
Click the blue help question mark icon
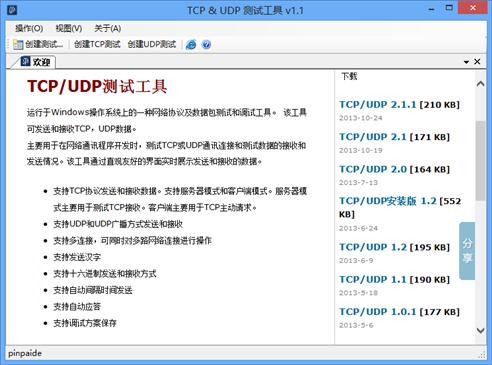click(x=206, y=44)
